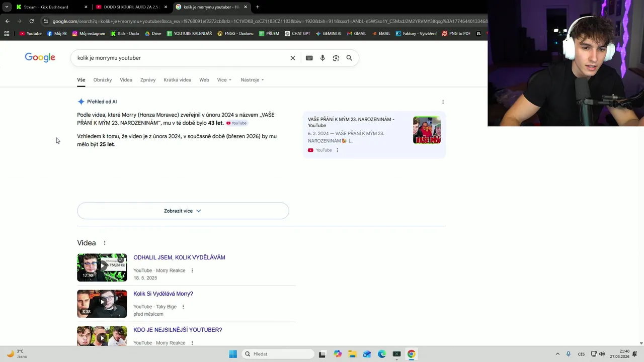Switch to the Videa results tab
This screenshot has width=644, height=362.
[x=126, y=80]
